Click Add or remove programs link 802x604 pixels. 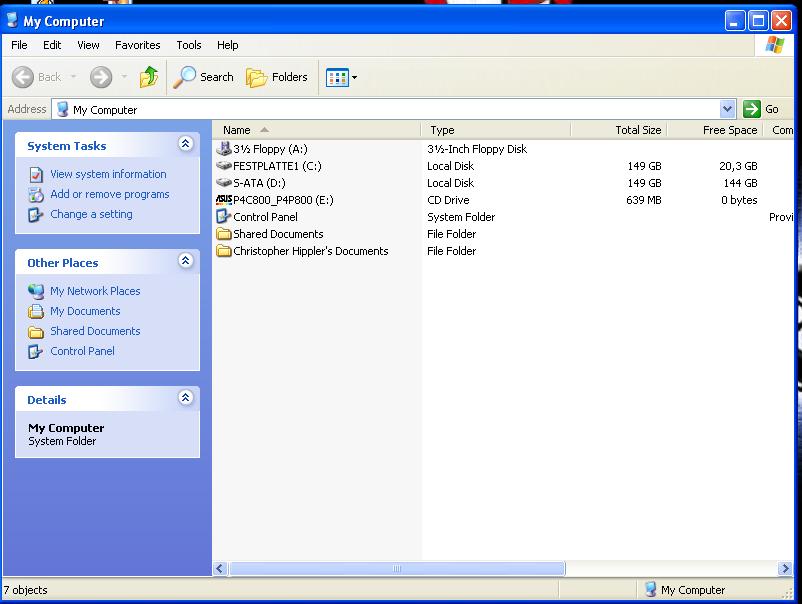109,194
